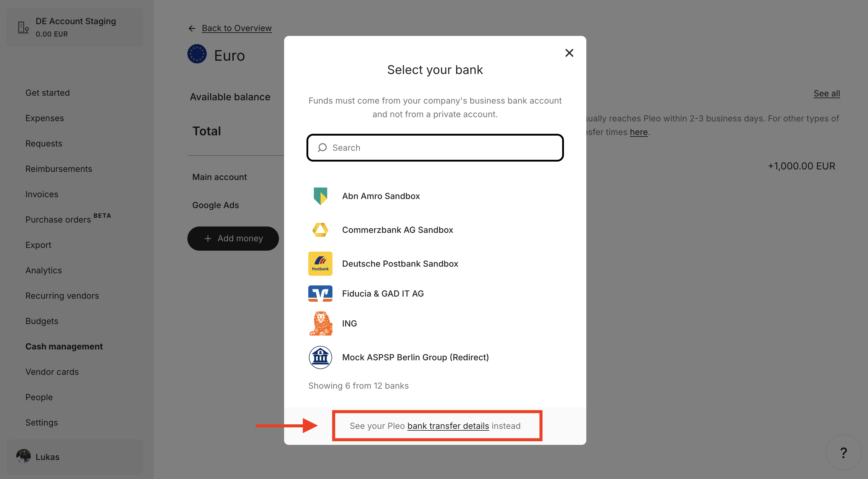The height and width of the screenshot is (479, 868).
Task: Pick the Mock ASPSP Berlin Group icon
Action: [320, 357]
